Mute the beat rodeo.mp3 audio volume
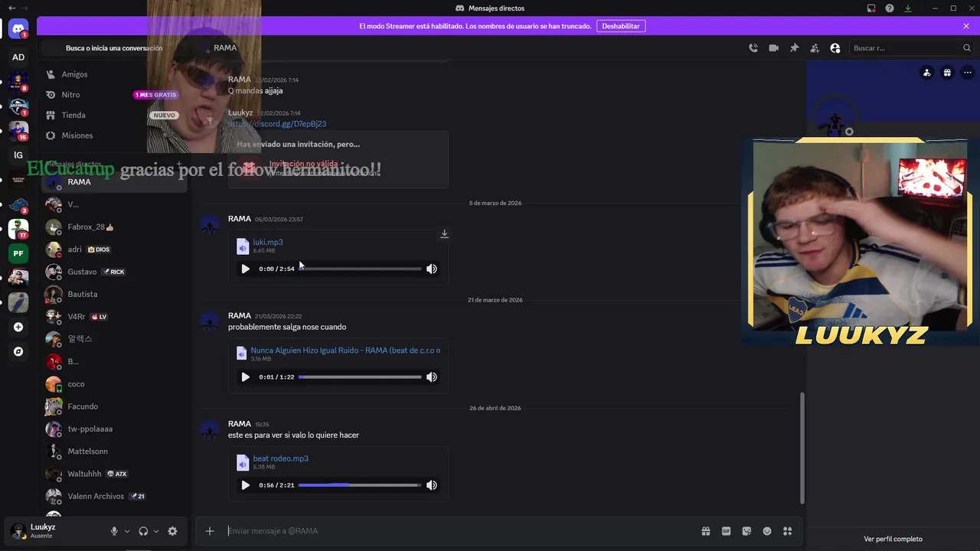 pos(432,485)
